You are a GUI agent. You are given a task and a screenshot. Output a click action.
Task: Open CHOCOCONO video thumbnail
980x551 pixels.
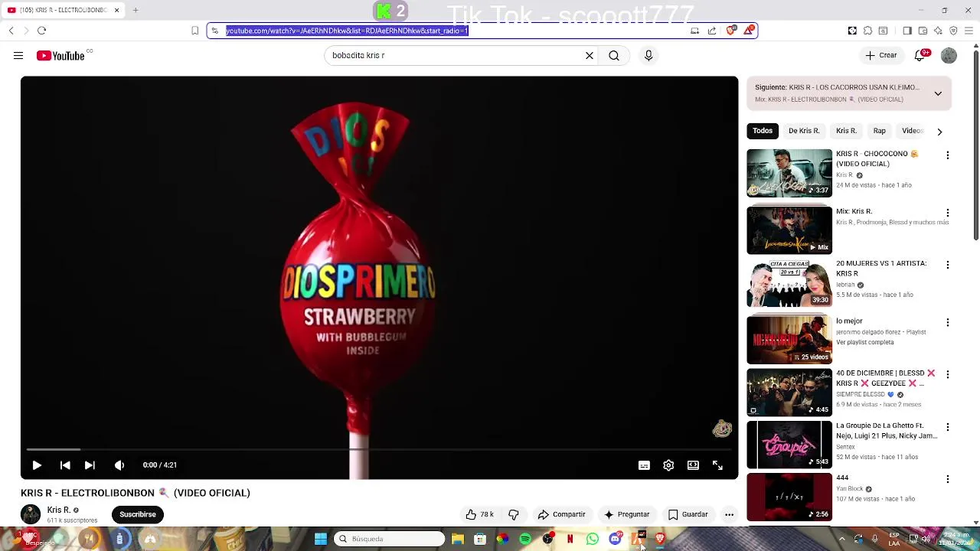(x=789, y=173)
